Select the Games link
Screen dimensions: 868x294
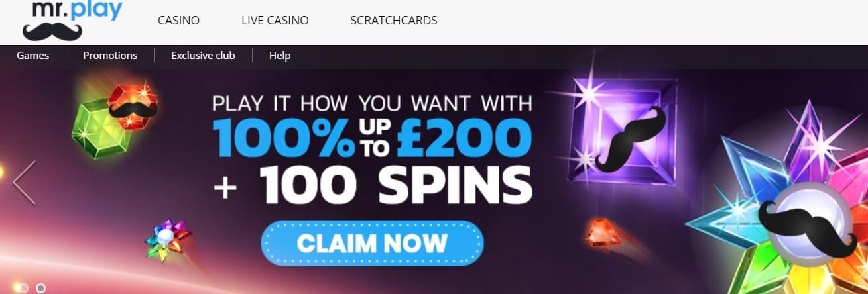pyautogui.click(x=33, y=56)
